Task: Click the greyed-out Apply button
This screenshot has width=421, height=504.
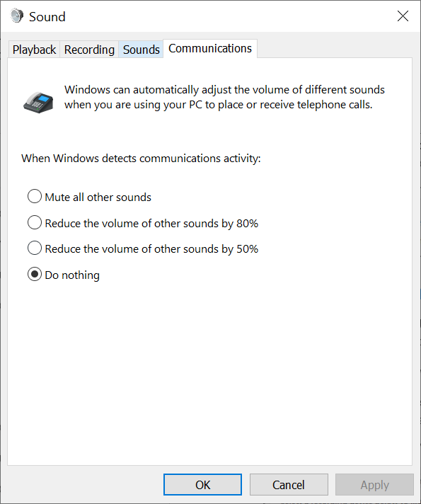Action: [374, 484]
